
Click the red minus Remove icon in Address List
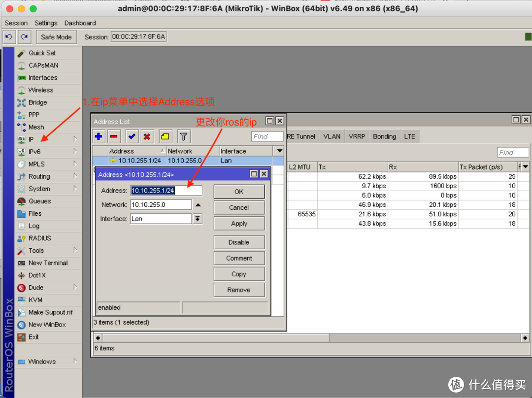pyautogui.click(x=114, y=136)
